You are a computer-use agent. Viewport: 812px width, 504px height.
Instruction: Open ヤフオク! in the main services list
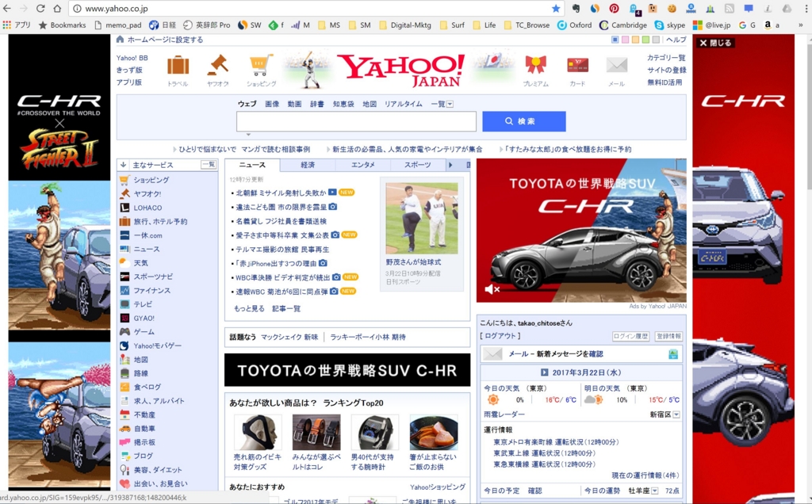[147, 193]
